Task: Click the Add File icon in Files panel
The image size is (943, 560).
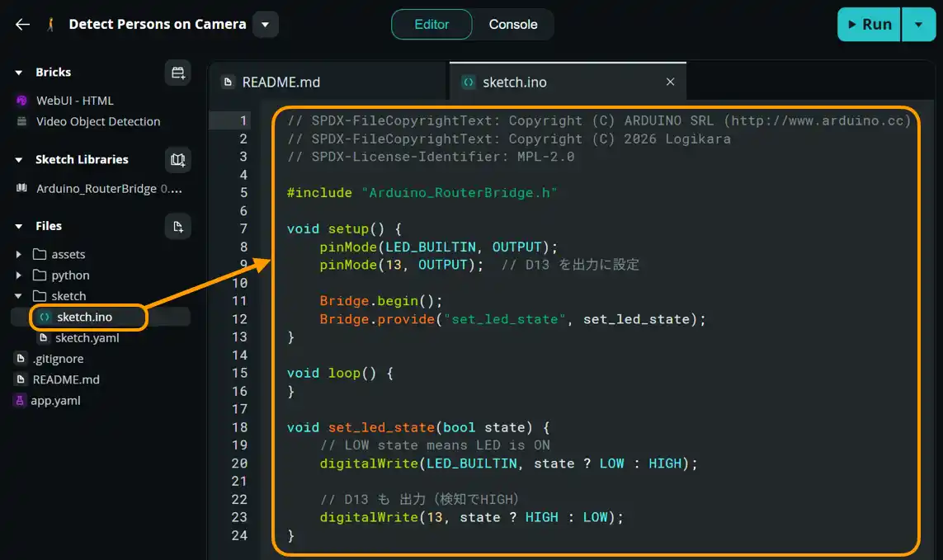Action: click(x=177, y=226)
